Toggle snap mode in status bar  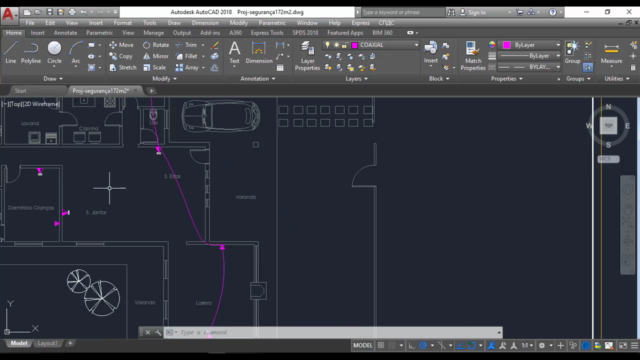point(392,345)
